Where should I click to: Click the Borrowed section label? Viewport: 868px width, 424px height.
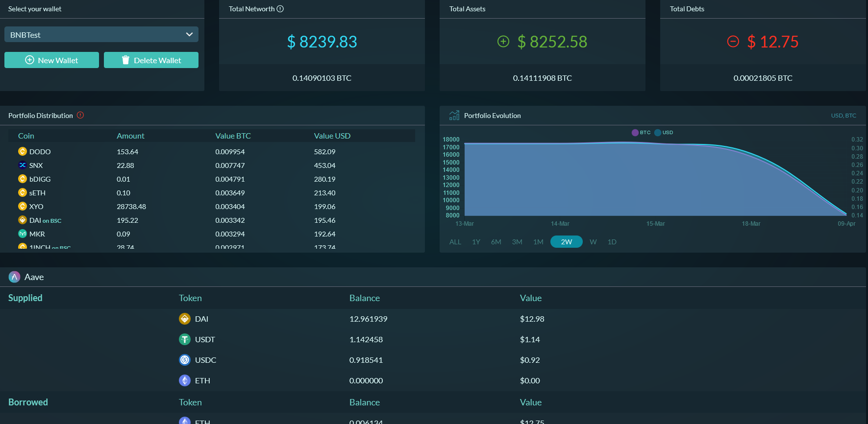28,402
